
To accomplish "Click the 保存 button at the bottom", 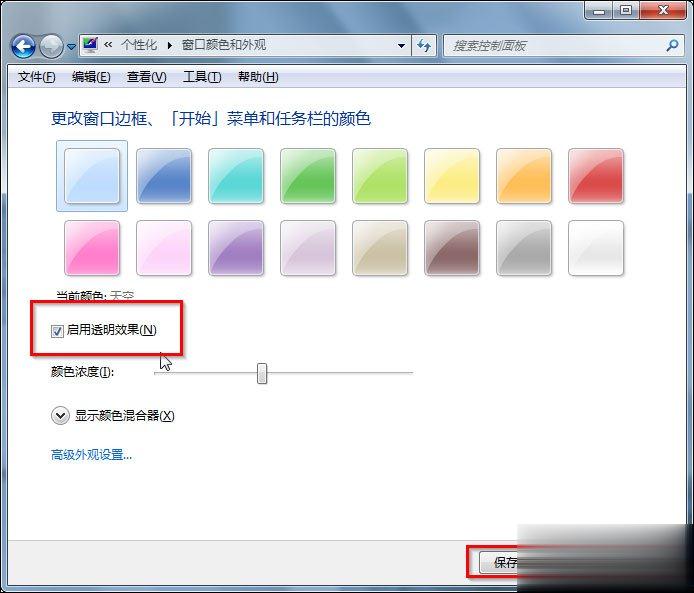I will click(x=500, y=562).
